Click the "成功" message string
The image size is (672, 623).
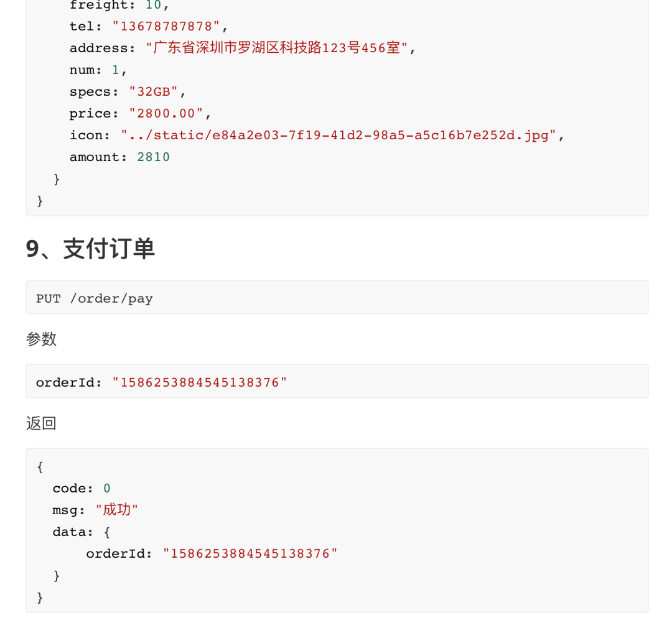[x=117, y=510]
